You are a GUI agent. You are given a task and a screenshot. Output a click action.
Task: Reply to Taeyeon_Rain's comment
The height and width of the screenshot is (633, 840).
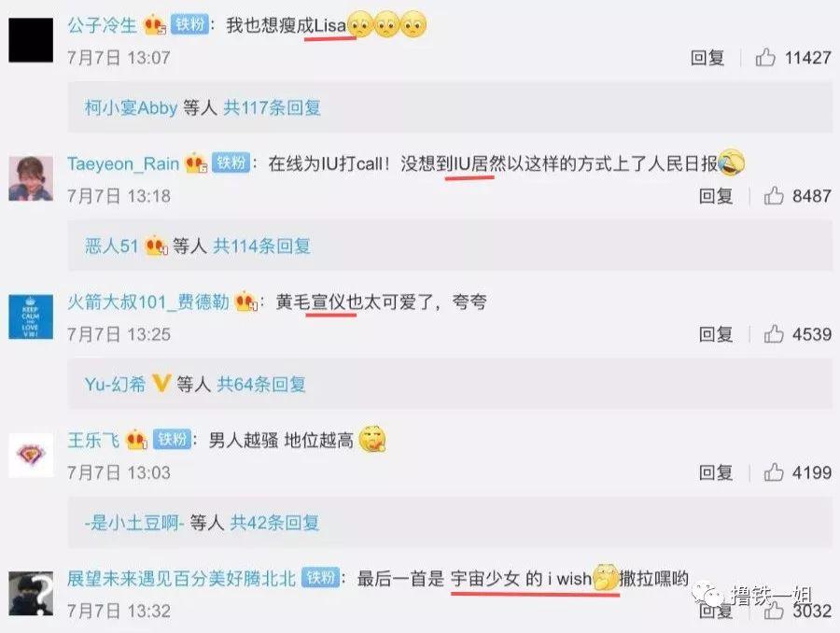click(x=716, y=196)
